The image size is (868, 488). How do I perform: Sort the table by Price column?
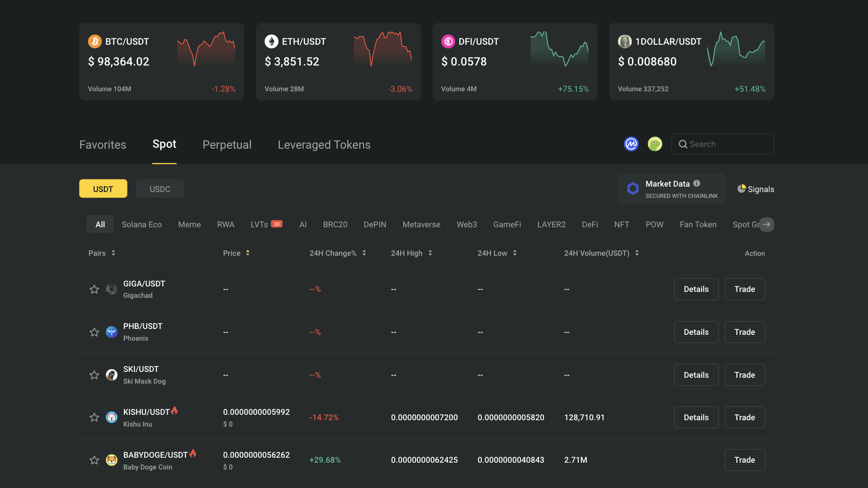point(247,253)
